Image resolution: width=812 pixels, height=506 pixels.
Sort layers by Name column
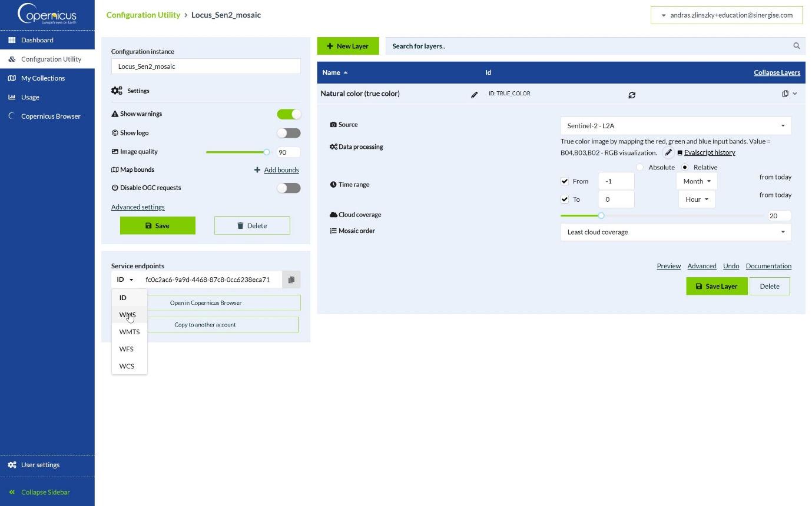[334, 72]
